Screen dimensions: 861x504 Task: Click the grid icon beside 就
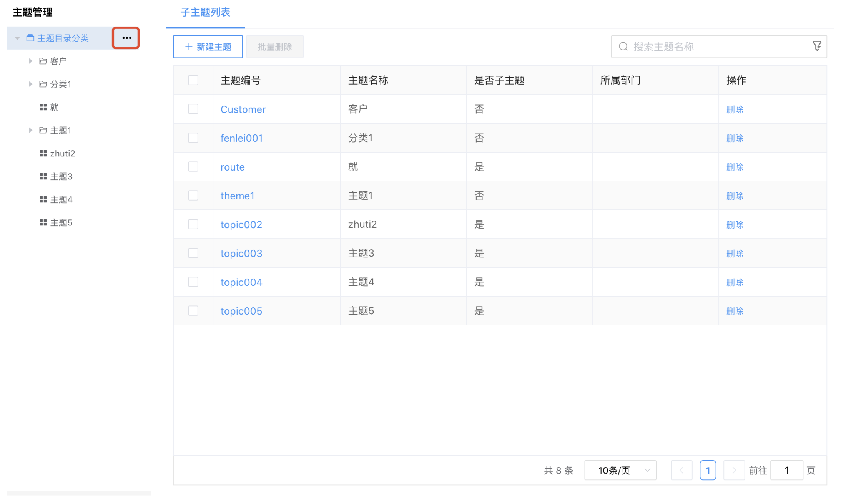(x=43, y=107)
